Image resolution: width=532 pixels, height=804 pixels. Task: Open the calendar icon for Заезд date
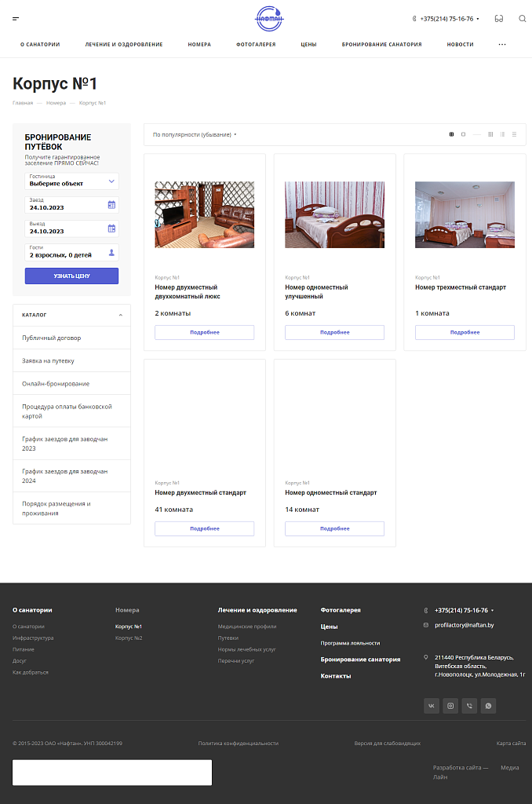(x=111, y=205)
